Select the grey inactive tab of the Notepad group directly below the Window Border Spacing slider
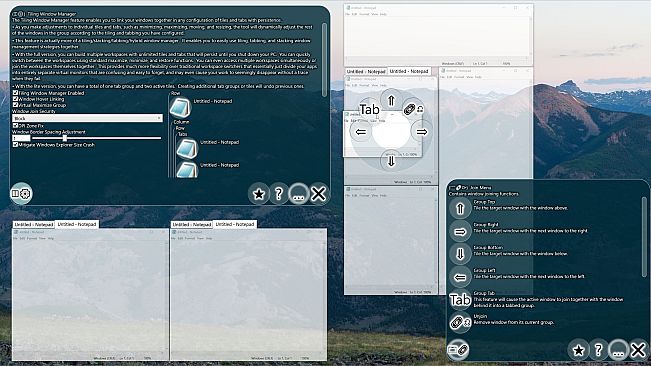The image size is (651, 366). coord(34,224)
